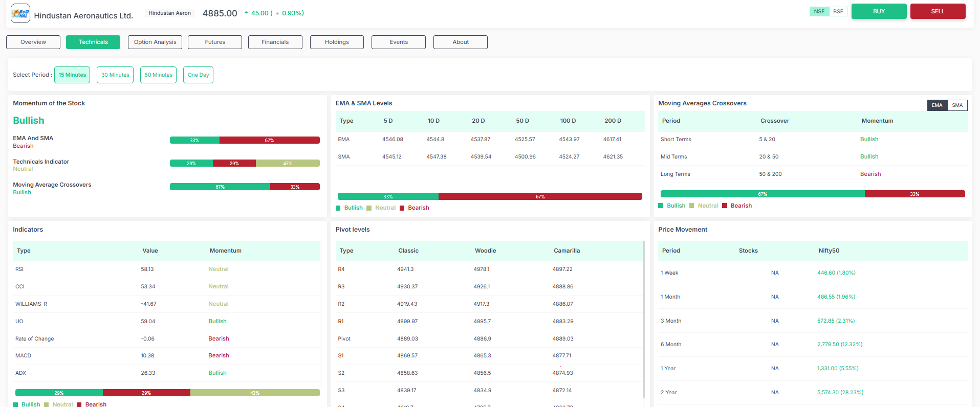Screen dimensions: 980x407
Task: Switch exchange to NSE
Action: coord(819,11)
